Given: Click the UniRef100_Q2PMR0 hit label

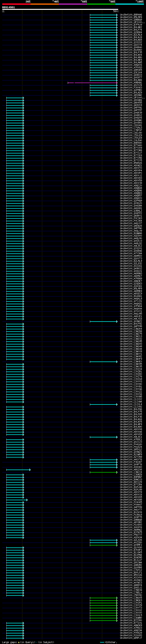Looking at the screenshot, I should [x=131, y=90].
